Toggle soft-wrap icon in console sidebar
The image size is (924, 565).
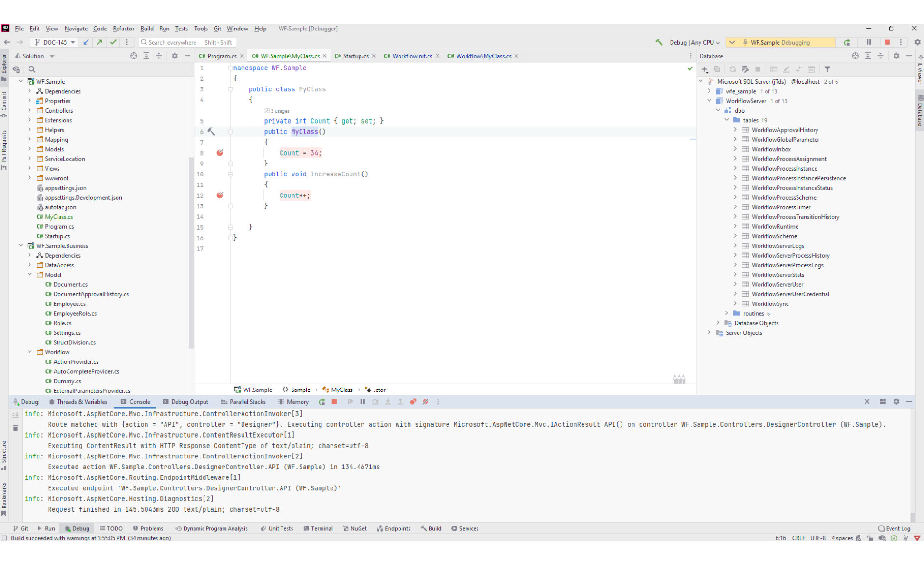coord(15,415)
